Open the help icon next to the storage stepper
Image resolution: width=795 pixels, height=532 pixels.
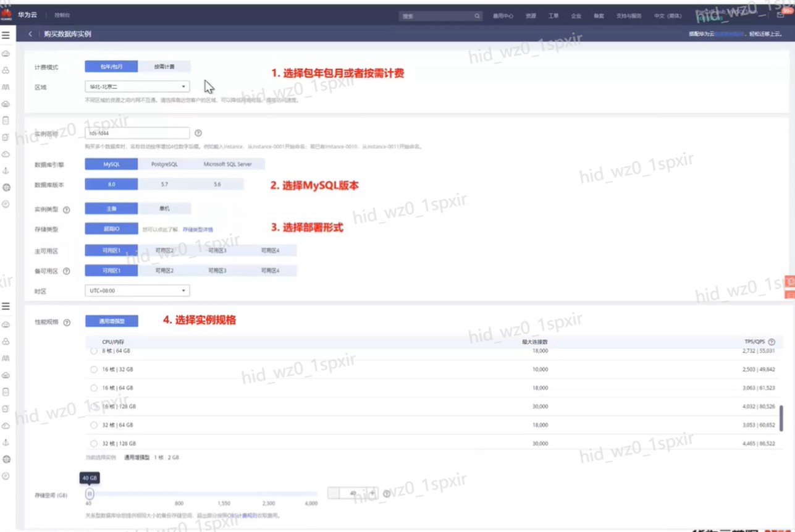pos(387,494)
